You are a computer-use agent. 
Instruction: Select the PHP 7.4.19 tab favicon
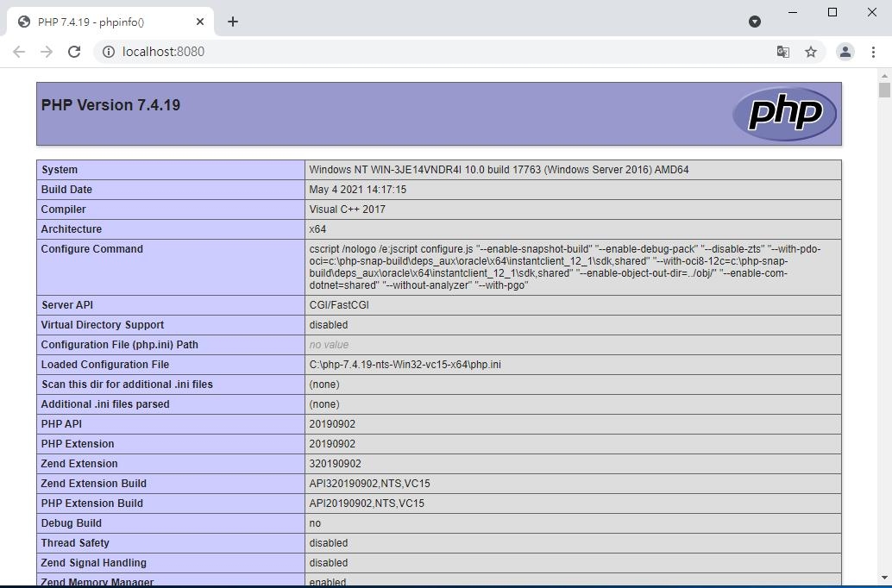(x=23, y=22)
